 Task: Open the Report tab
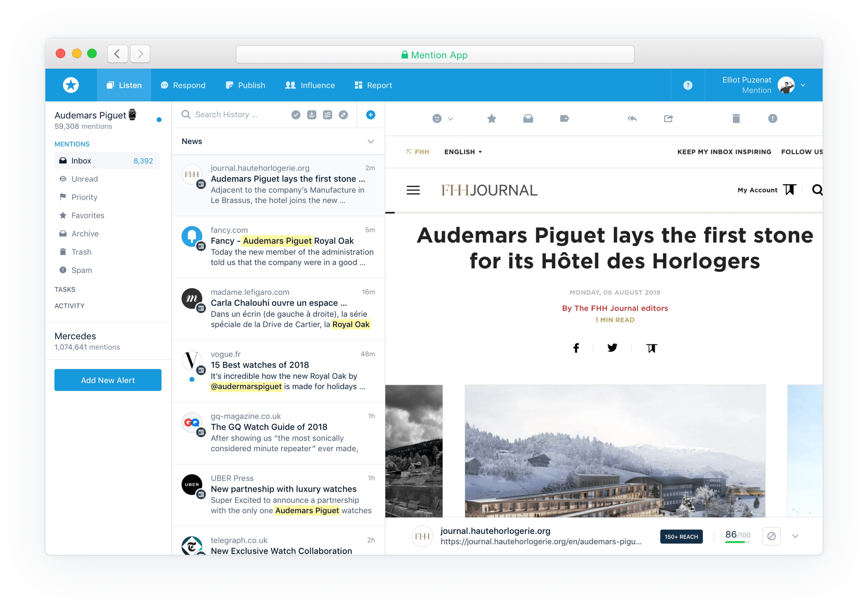(373, 85)
